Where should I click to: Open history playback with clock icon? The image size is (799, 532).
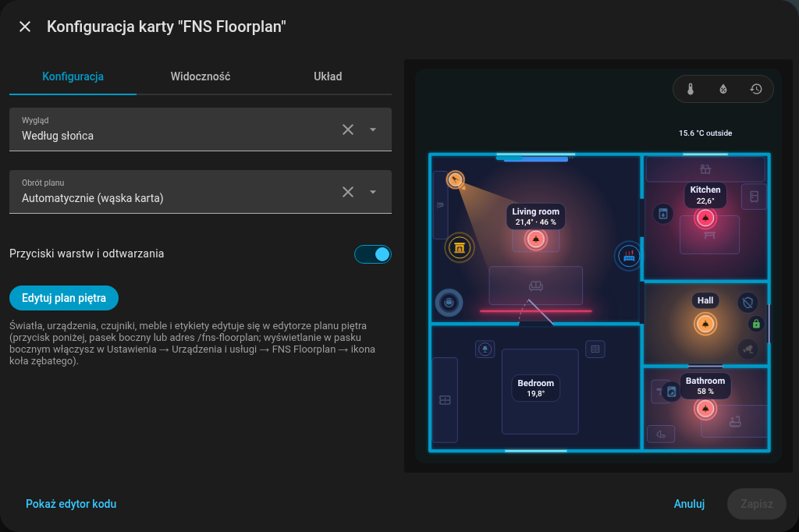point(755,89)
